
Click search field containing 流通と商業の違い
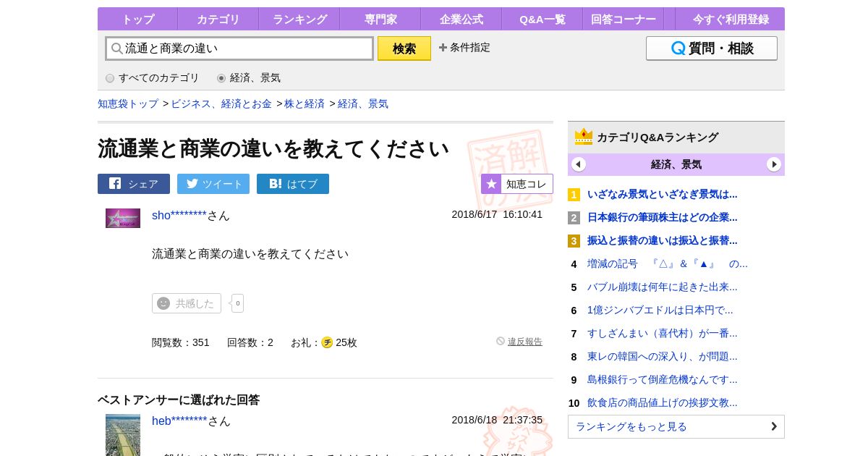(239, 48)
